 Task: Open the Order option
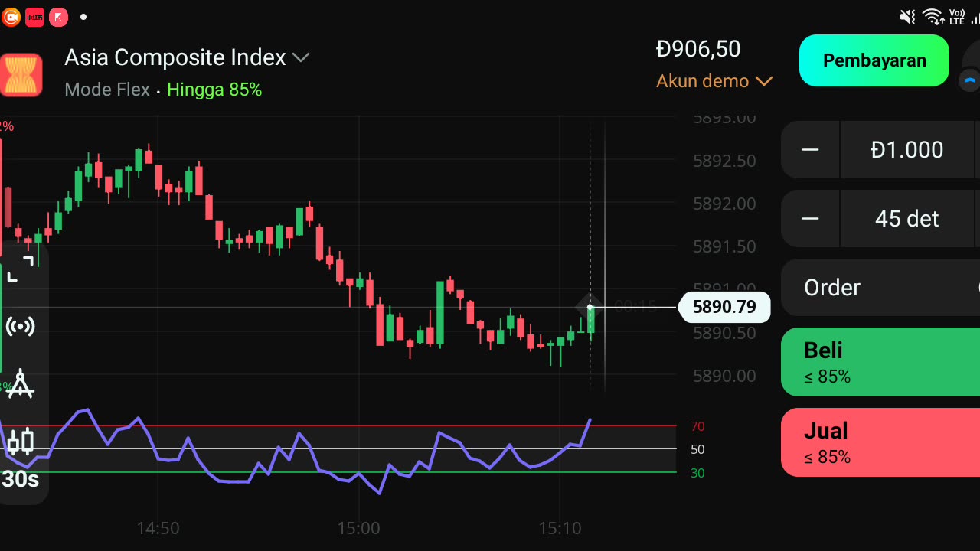point(880,288)
